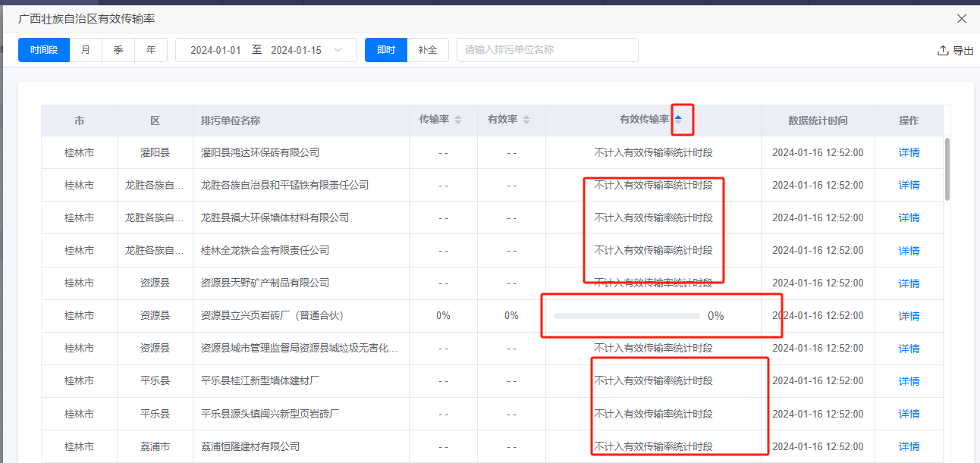Select company name 灌阳县鸿达环保砖有限公司
The width and height of the screenshot is (980, 463).
(x=260, y=152)
